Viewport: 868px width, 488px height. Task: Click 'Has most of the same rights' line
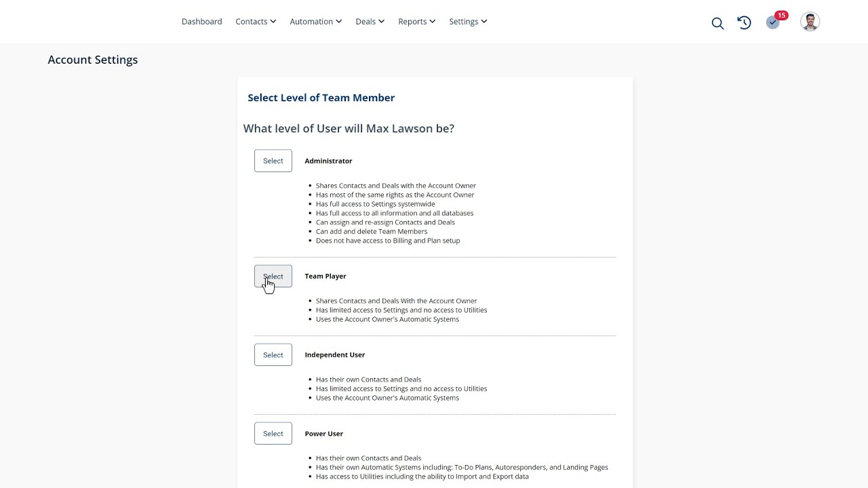[x=395, y=195]
